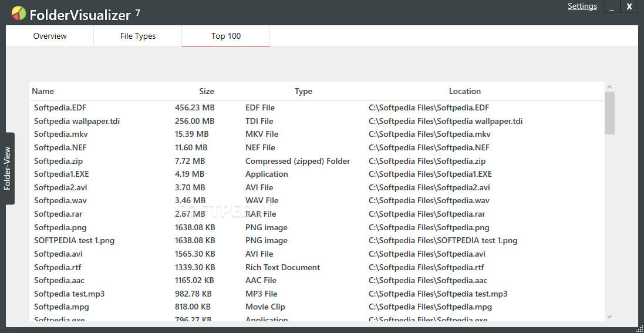The image size is (644, 333).
Task: Click the 1165.02 KB size value
Action: (x=194, y=280)
